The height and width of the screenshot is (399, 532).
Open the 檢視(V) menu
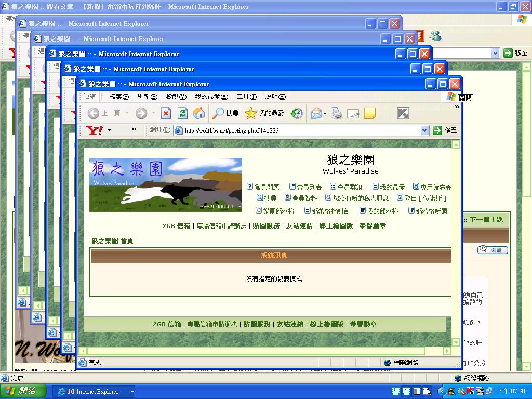pos(176,97)
